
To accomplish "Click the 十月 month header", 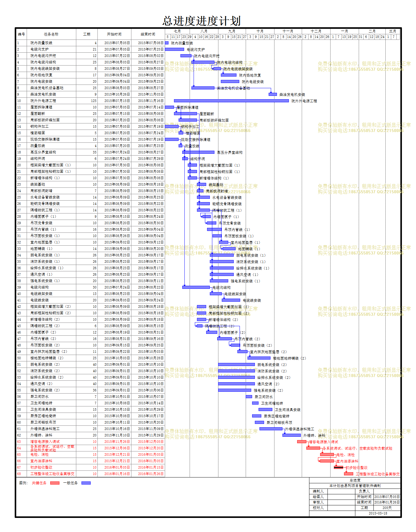I will [x=260, y=31].
